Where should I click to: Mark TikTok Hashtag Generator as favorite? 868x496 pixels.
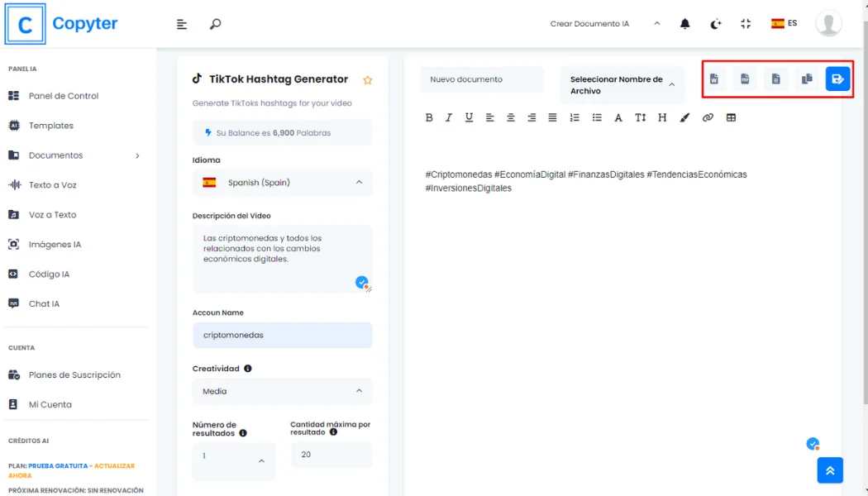coord(368,80)
